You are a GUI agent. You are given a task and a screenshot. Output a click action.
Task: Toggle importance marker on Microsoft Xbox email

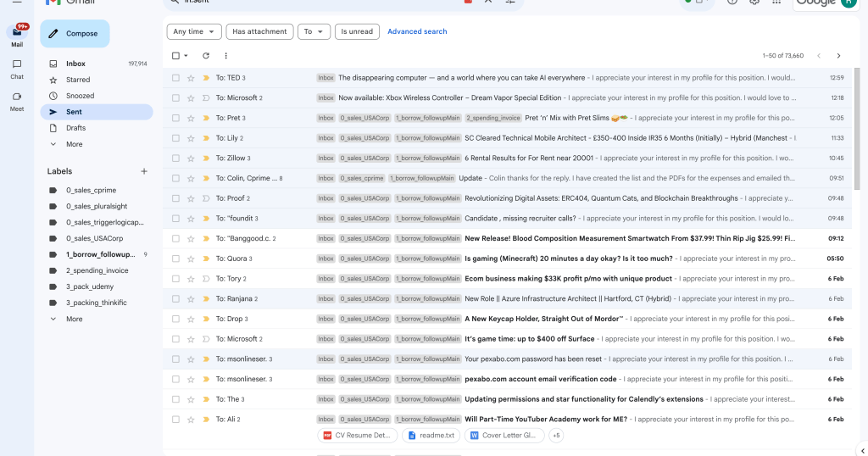click(206, 98)
